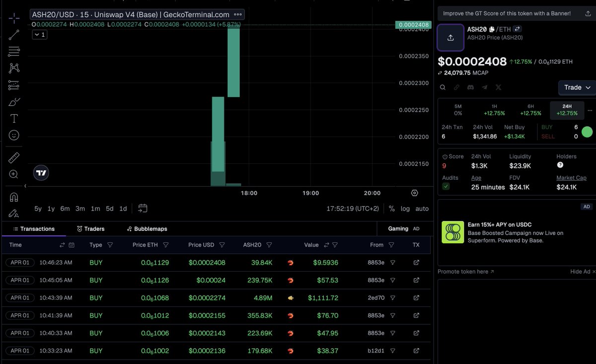Swap Value column currency icon
The height and width of the screenshot is (364, 596).
[x=326, y=245]
